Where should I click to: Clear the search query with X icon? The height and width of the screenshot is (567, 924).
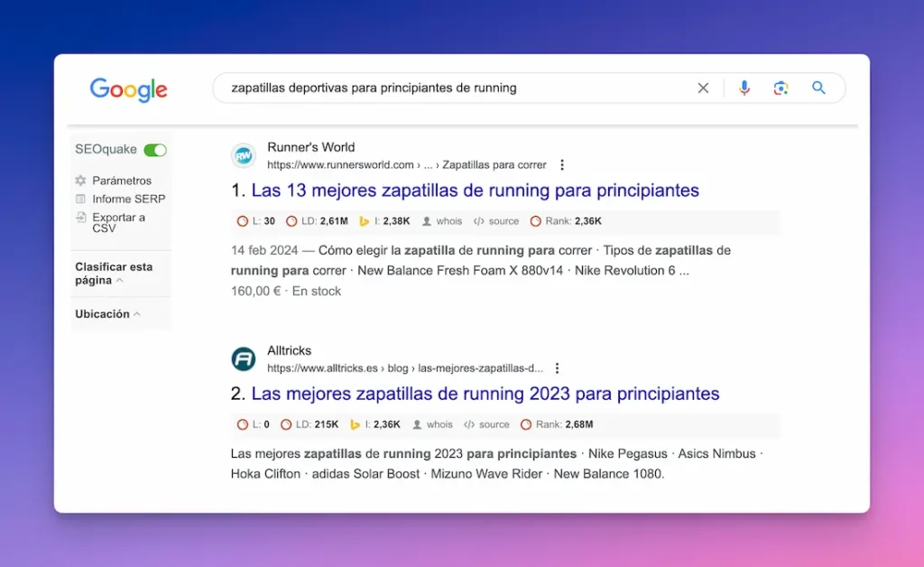click(703, 88)
